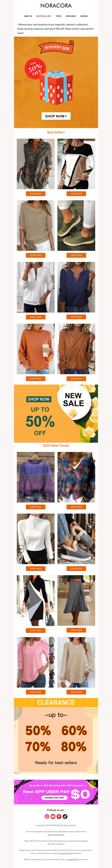Go to the SHOES menu item
This screenshot has width=112, height=868.
pyautogui.click(x=84, y=16)
